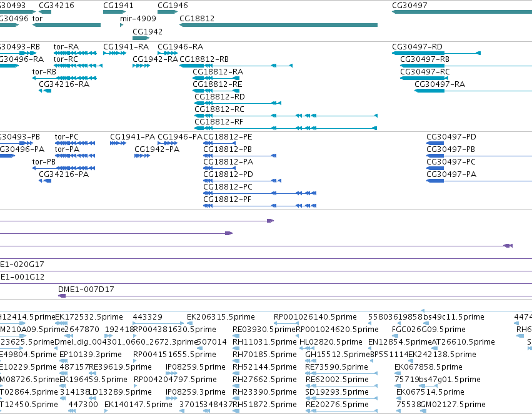Click EST label 443329
The height and width of the screenshot is (414, 532).
click(x=148, y=317)
